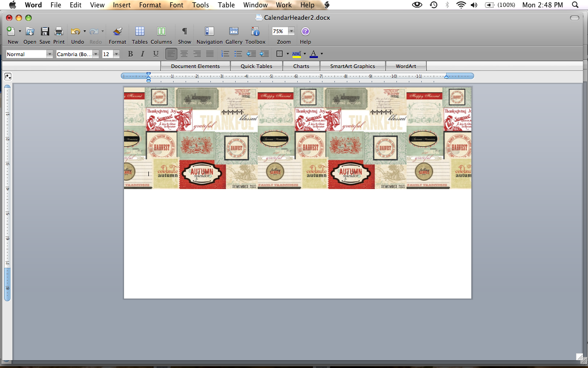Viewport: 588px width, 368px height.
Task: Click the zoom percentage field 75%
Action: (x=280, y=31)
